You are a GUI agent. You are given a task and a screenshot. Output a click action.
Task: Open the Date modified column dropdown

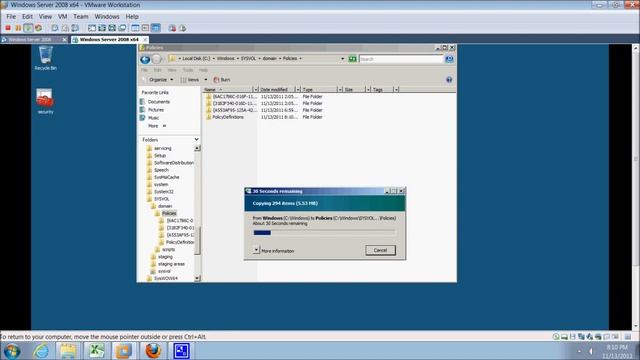(x=298, y=89)
